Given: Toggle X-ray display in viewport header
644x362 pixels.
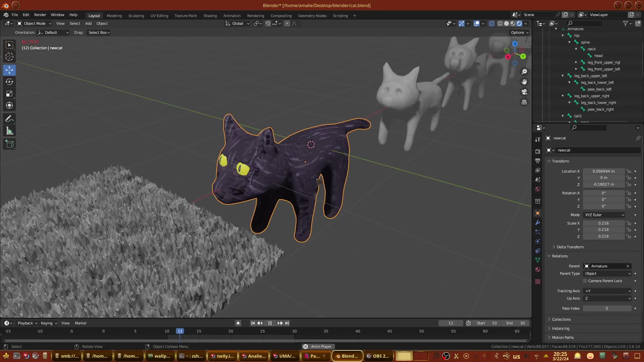Looking at the screenshot, I should pos(491,23).
